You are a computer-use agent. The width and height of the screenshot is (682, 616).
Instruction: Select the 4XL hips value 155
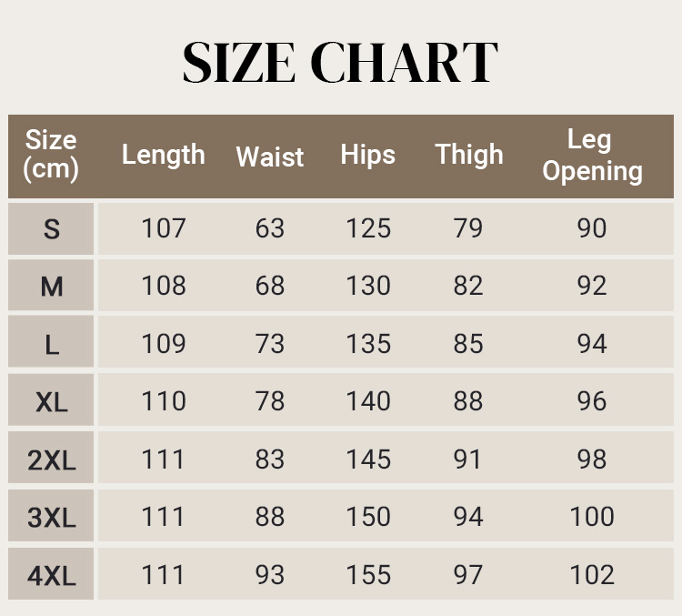pos(368,575)
